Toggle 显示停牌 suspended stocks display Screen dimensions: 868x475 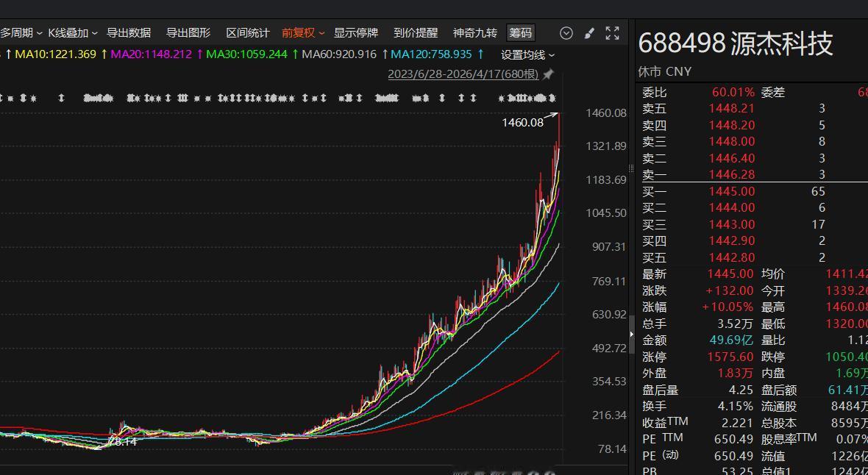coord(355,32)
